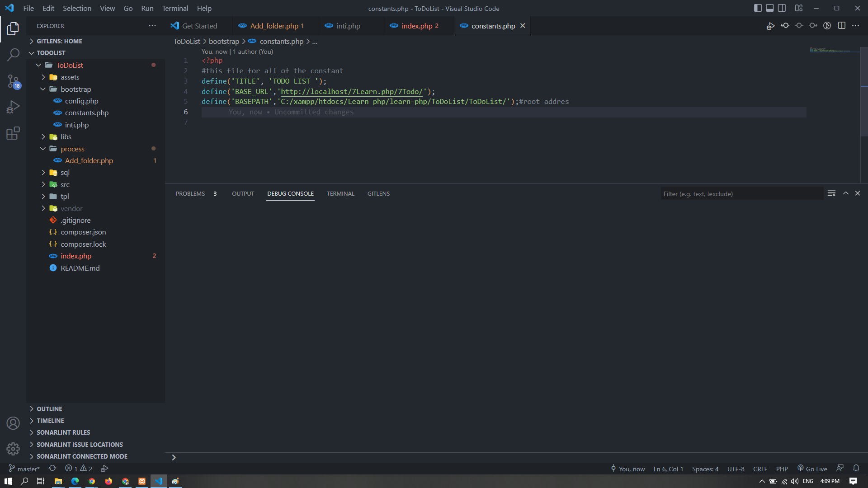The width and height of the screenshot is (868, 488).
Task: Switch to the PROBLEMS panel tab
Action: [196, 193]
